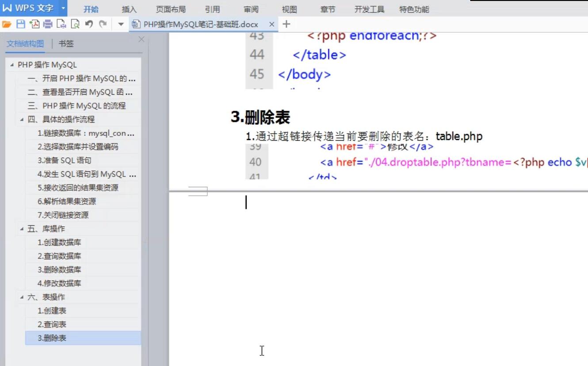
Task: Go to 1.创建表 heading
Action: 52,311
